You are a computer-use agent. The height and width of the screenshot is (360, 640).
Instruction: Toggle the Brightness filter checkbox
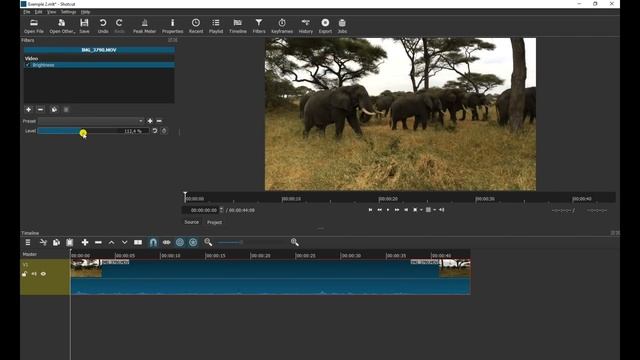point(28,65)
